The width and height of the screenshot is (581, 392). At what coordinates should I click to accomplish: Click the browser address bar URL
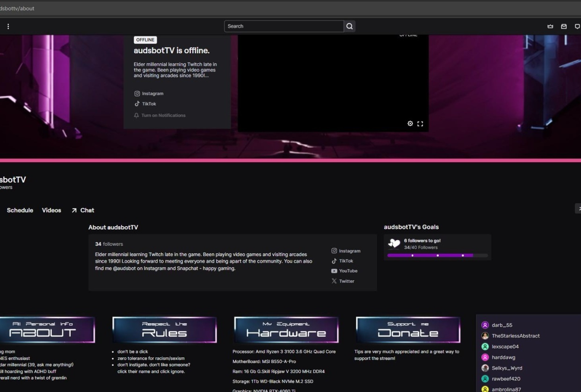tap(17, 8)
